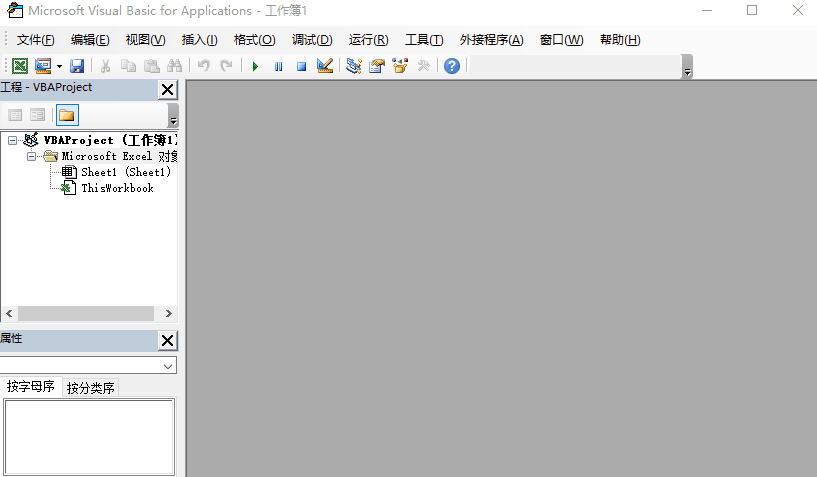Image resolution: width=817 pixels, height=477 pixels.
Task: Switch to the 按字母序 tab
Action: click(x=31, y=387)
